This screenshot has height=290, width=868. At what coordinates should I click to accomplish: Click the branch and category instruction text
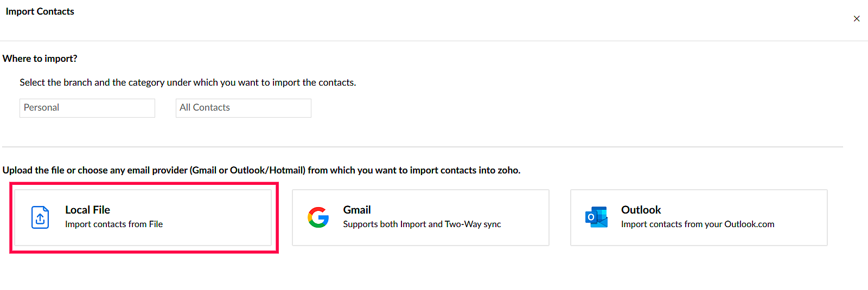click(x=188, y=82)
